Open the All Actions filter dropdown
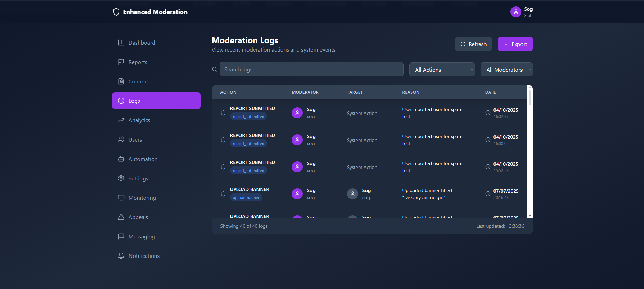Screen dimensions: 644x289 (x=442, y=70)
